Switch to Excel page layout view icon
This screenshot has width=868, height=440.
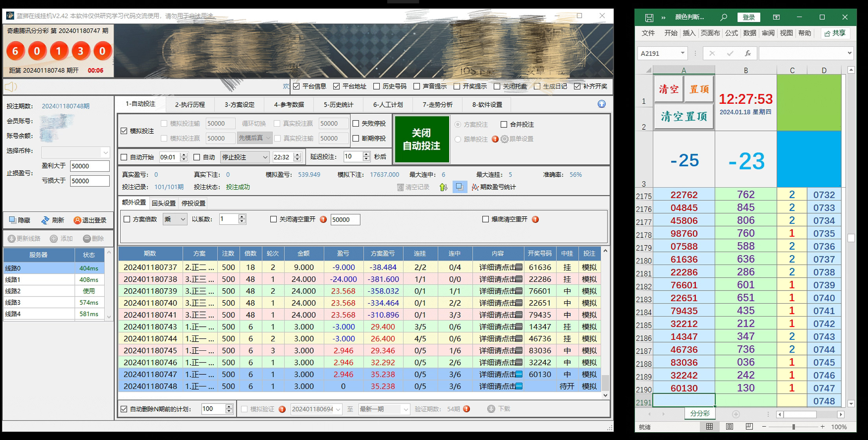(x=729, y=427)
